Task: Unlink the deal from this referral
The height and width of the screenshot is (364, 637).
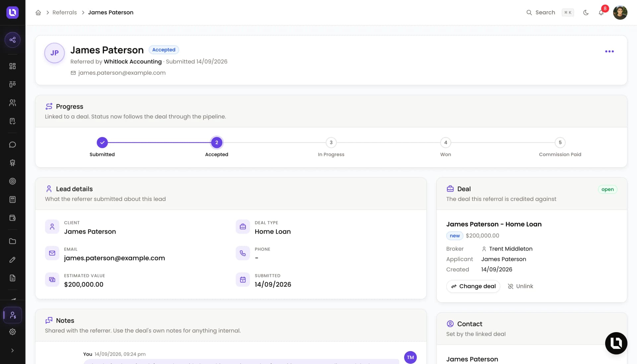Action: (521, 286)
